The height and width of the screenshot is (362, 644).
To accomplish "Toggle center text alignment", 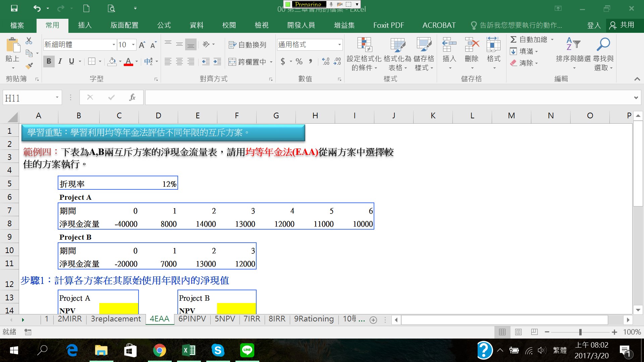I will pyautogui.click(x=179, y=62).
